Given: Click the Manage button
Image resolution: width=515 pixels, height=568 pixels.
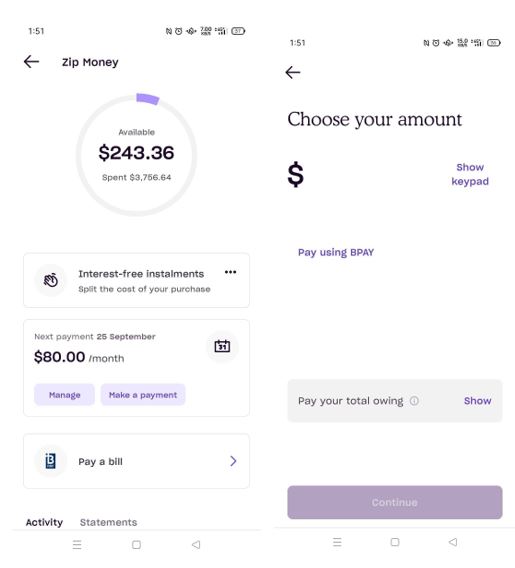Looking at the screenshot, I should (64, 395).
